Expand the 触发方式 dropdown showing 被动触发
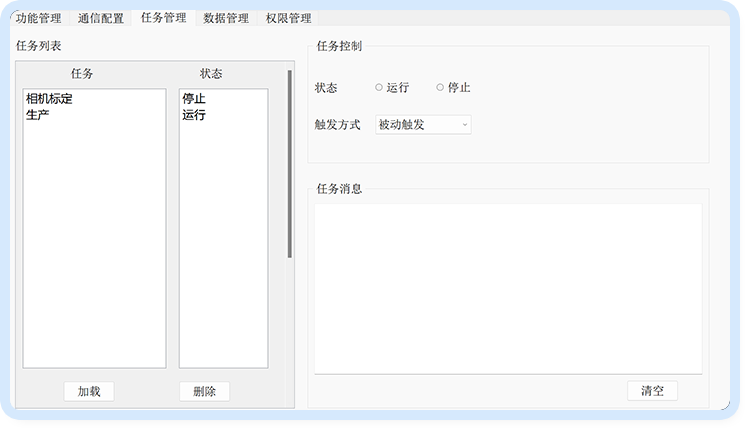Screen dimensions: 745x428 pyautogui.click(x=423, y=125)
